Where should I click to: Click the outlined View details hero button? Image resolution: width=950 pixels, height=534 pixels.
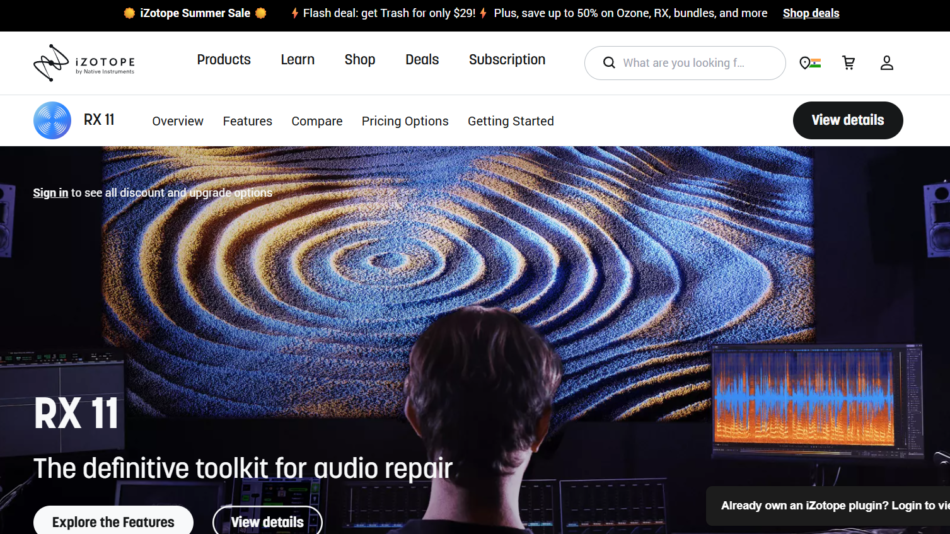click(267, 521)
